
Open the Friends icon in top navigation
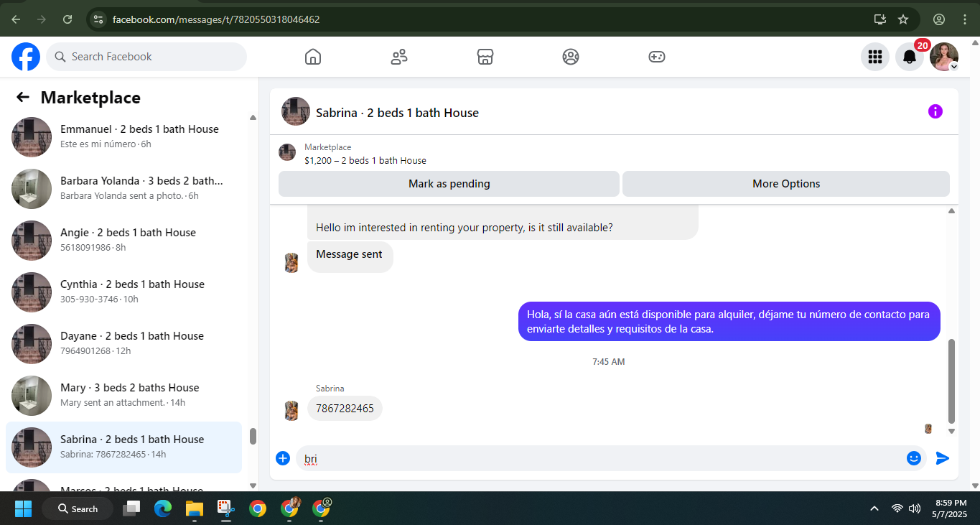[399, 57]
